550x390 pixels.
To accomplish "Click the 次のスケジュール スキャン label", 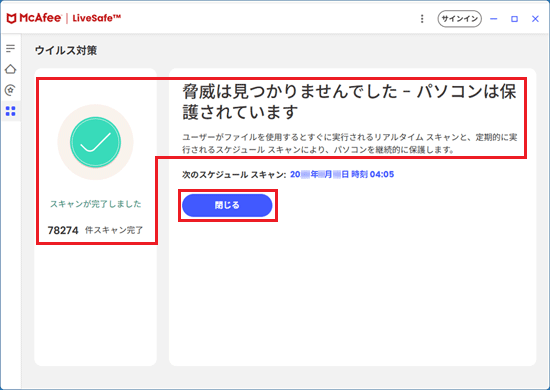I will (234, 174).
